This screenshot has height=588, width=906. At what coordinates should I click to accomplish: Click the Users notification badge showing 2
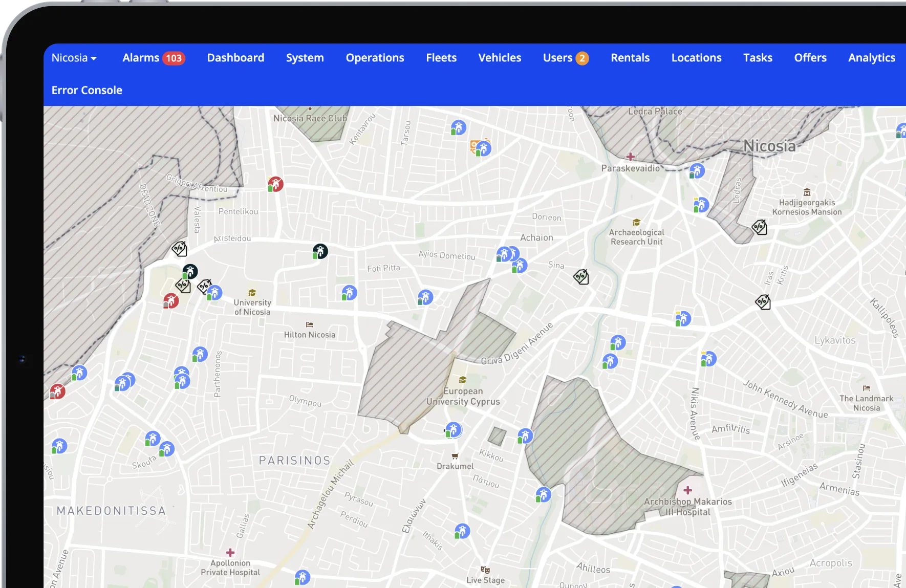click(x=582, y=58)
